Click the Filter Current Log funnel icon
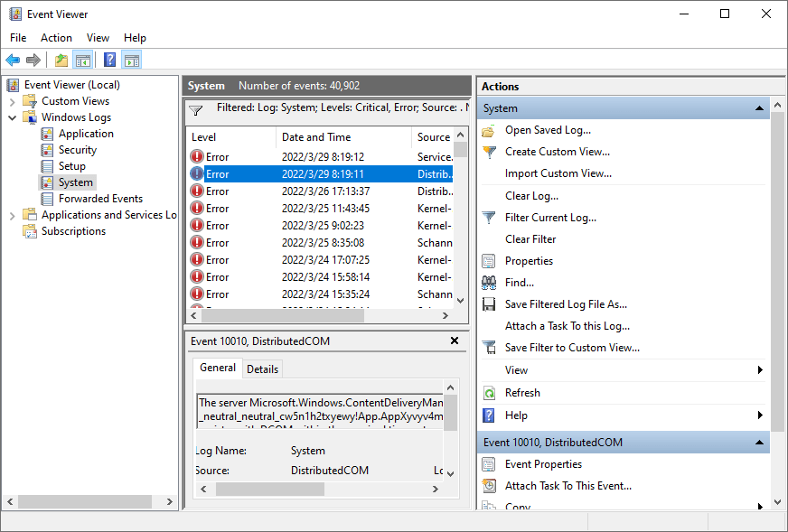Viewport: 788px width, 532px height. pyautogui.click(x=489, y=218)
